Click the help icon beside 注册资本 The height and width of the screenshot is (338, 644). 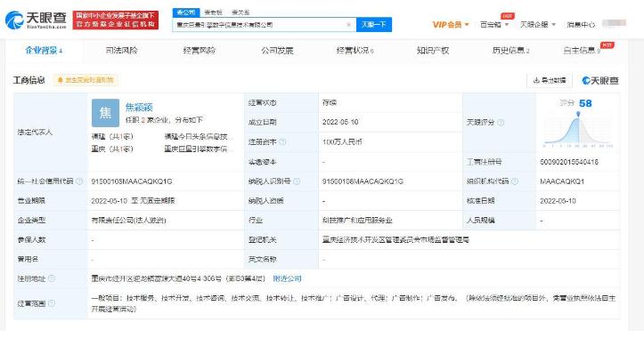282,142
